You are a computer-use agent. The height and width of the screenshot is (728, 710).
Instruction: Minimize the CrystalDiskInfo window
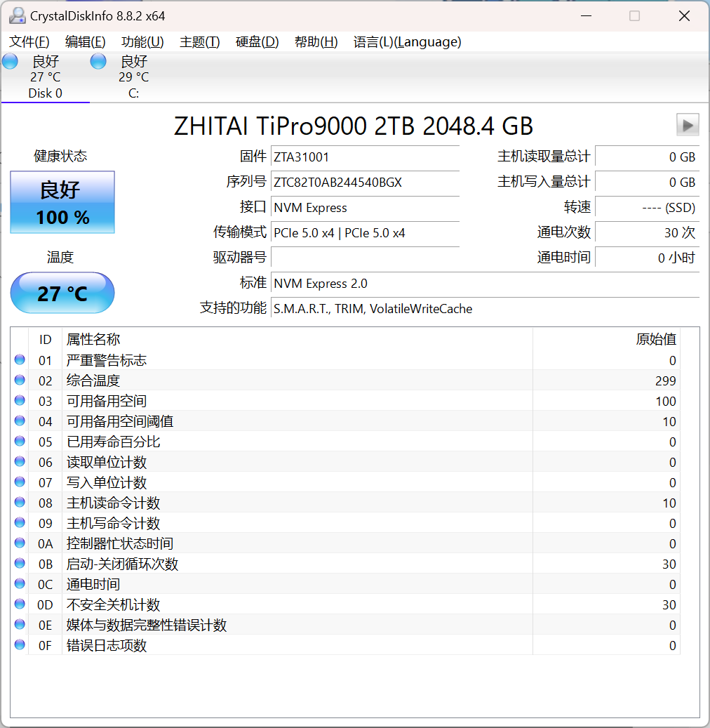[586, 15]
